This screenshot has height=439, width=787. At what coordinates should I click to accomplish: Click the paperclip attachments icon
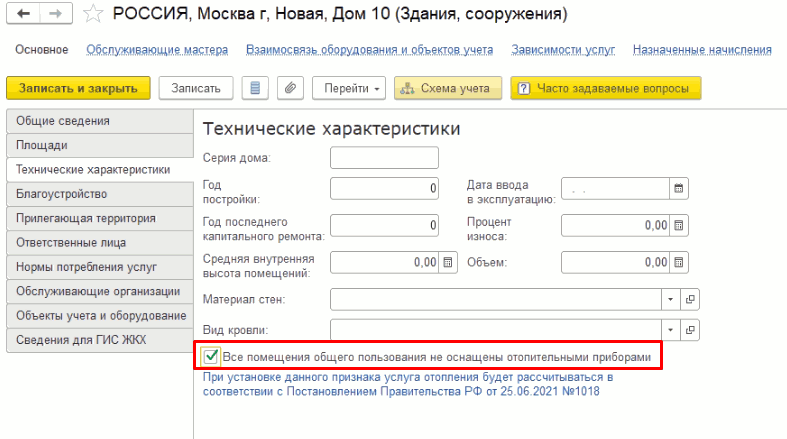coord(290,88)
